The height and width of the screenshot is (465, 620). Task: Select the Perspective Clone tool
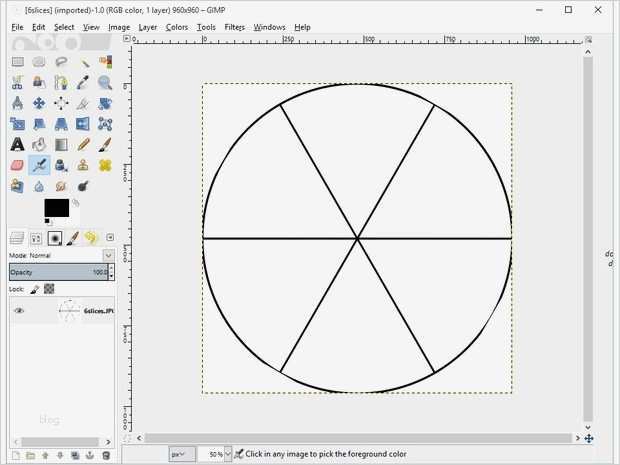pyautogui.click(x=17, y=186)
